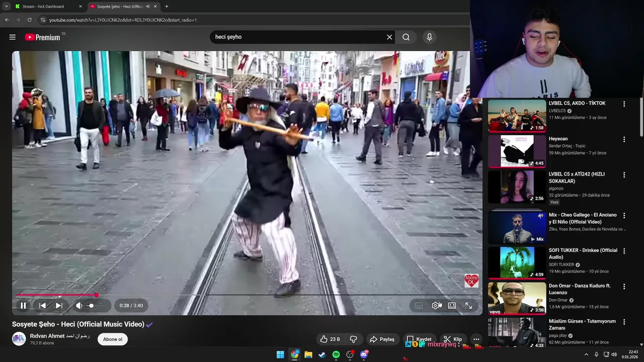Open Müslüm Gürses - Tutamıyorum Zamanı title

[x=582, y=324]
